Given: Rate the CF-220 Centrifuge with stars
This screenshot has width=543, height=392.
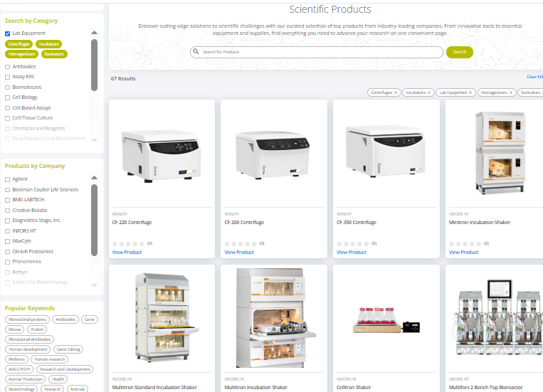Looking at the screenshot, I should 130,244.
